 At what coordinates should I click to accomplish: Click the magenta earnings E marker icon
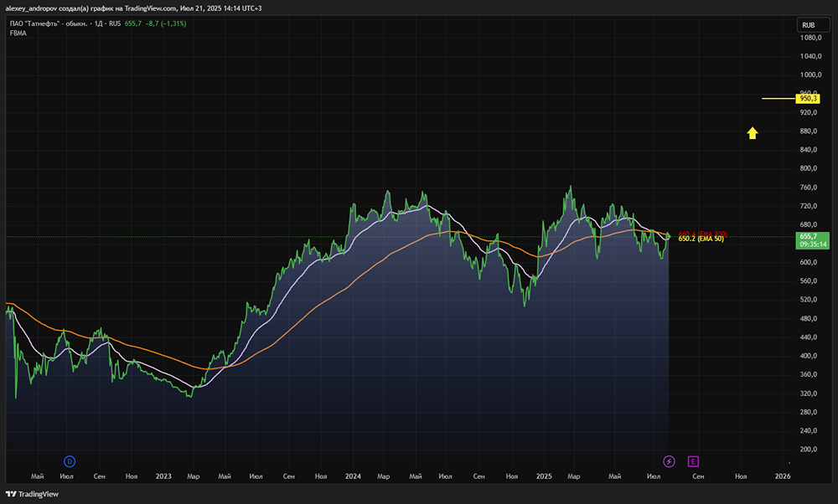(x=693, y=461)
